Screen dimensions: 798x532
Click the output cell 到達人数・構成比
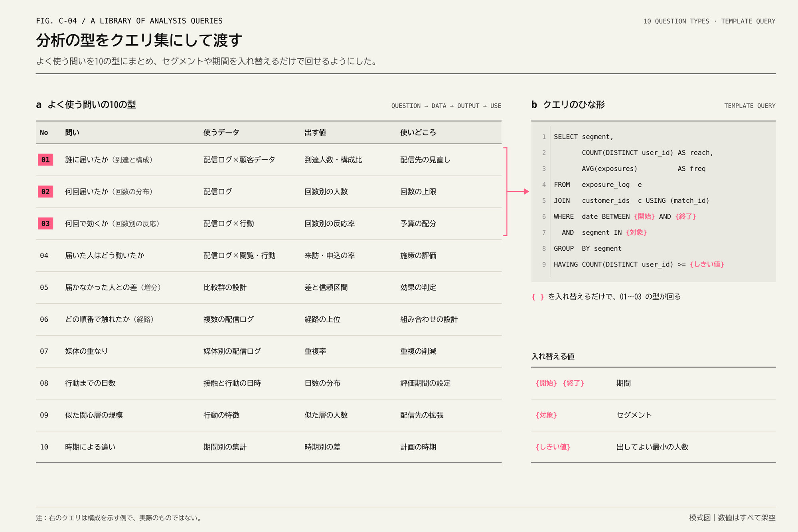click(x=333, y=160)
